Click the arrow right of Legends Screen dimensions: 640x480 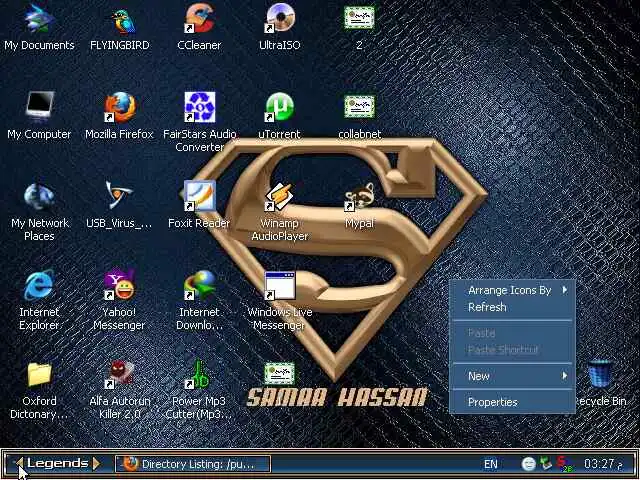[96, 463]
